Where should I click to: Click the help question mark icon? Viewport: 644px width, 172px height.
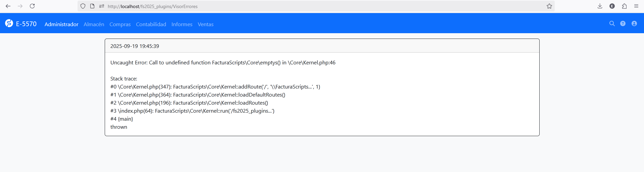(623, 23)
